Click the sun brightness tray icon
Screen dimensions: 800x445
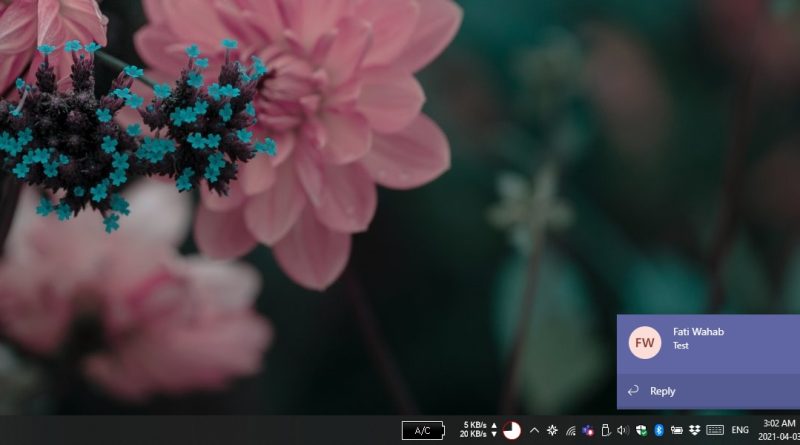(552, 431)
